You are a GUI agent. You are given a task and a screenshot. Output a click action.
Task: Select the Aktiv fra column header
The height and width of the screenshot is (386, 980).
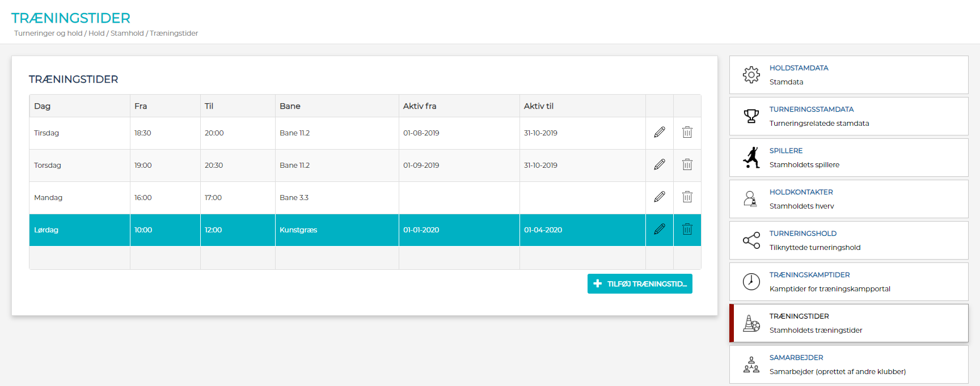tap(420, 106)
